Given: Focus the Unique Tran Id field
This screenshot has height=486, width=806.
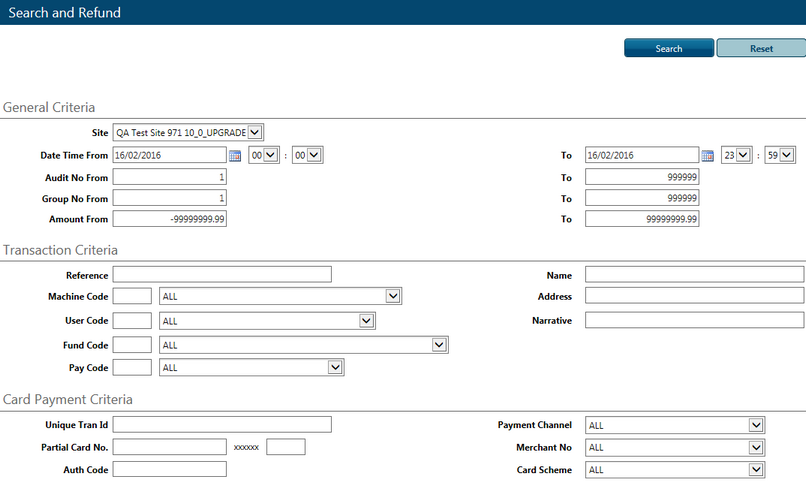Looking at the screenshot, I should tap(222, 425).
